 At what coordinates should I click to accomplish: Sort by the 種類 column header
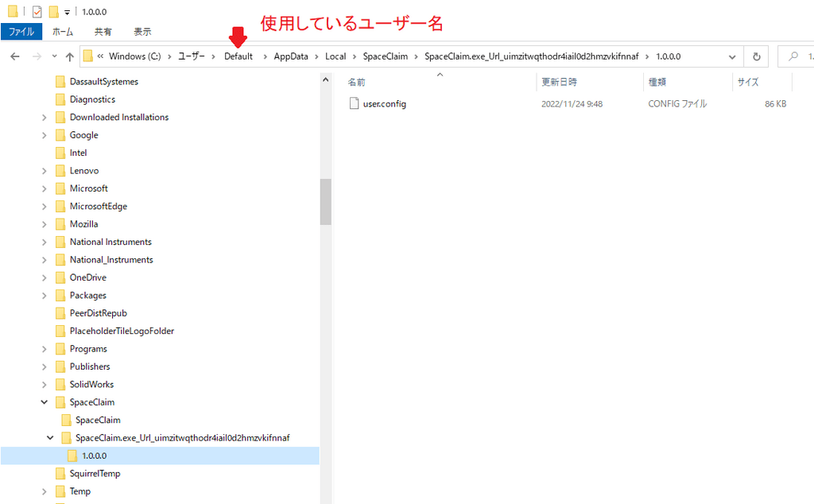coord(657,82)
